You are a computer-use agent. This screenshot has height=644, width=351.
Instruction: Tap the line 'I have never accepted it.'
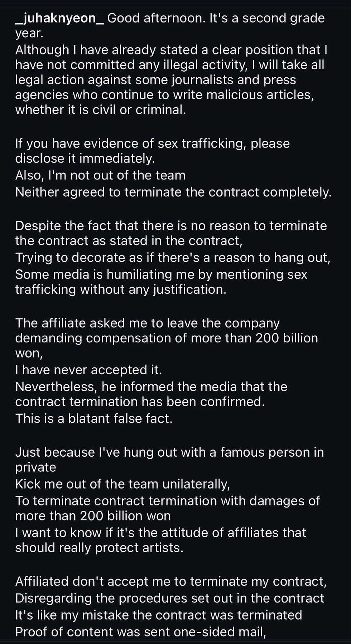pyautogui.click(x=88, y=370)
